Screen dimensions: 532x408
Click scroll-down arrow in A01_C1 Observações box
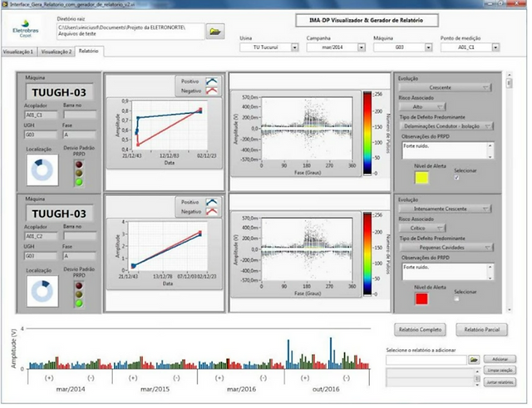490,157
